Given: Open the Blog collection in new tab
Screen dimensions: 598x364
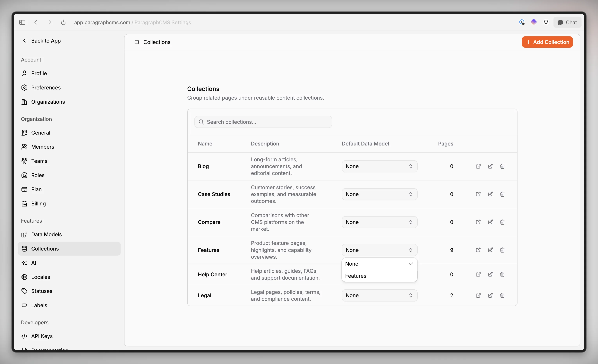Looking at the screenshot, I should pyautogui.click(x=478, y=166).
